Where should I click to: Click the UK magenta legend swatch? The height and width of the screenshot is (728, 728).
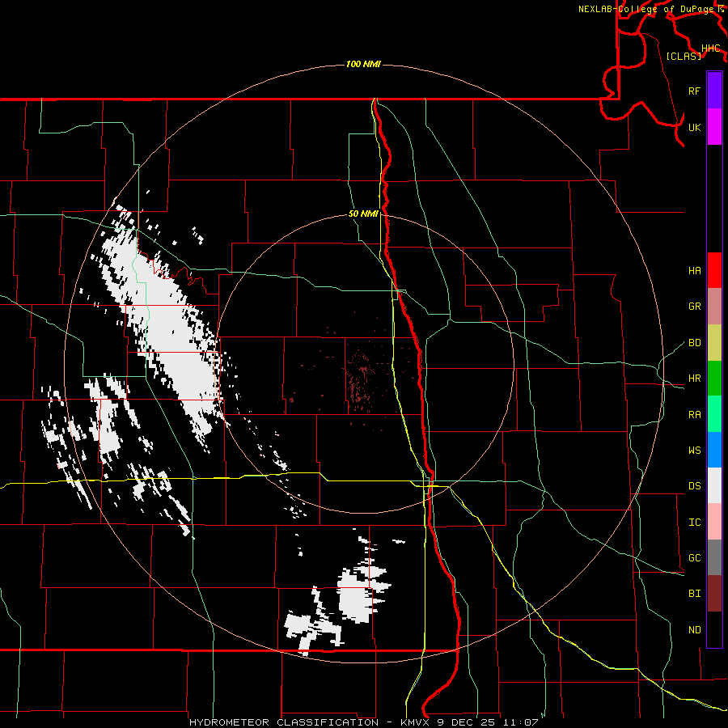(x=714, y=127)
